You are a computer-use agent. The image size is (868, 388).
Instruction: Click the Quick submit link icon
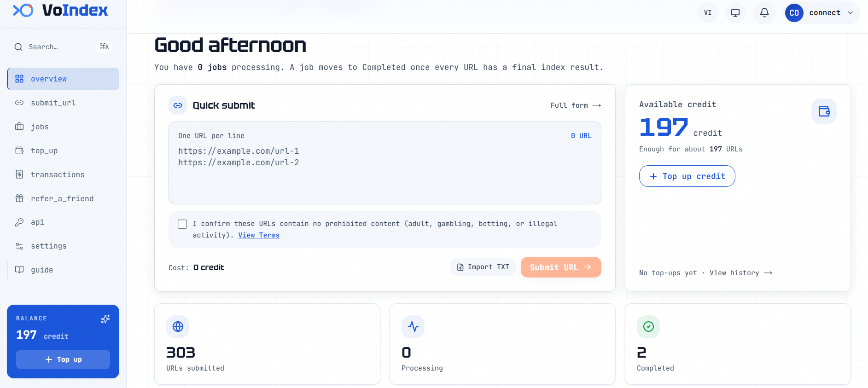[178, 105]
